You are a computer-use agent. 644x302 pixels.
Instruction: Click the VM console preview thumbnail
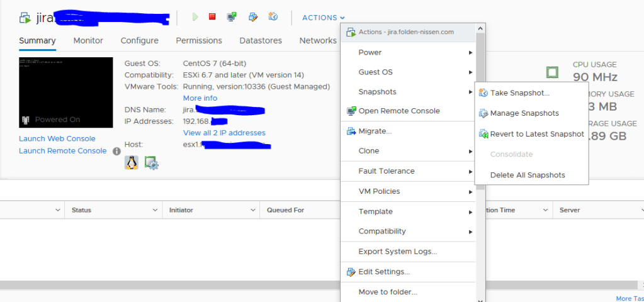(x=66, y=93)
